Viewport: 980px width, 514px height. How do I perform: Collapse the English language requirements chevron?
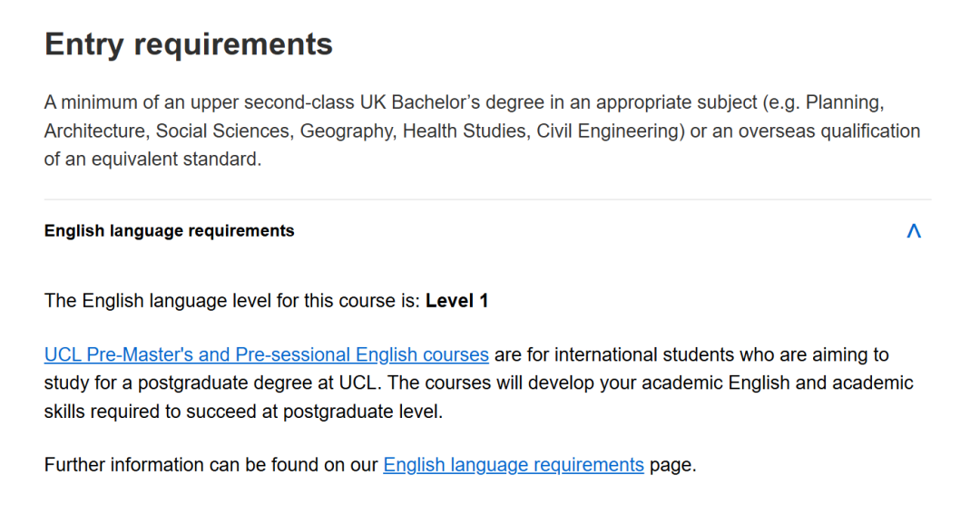(913, 231)
